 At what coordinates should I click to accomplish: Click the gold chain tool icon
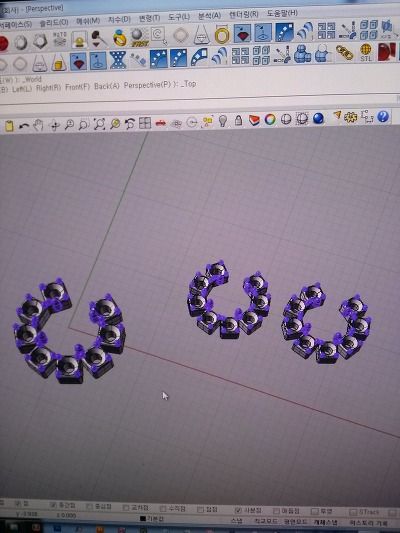344,53
